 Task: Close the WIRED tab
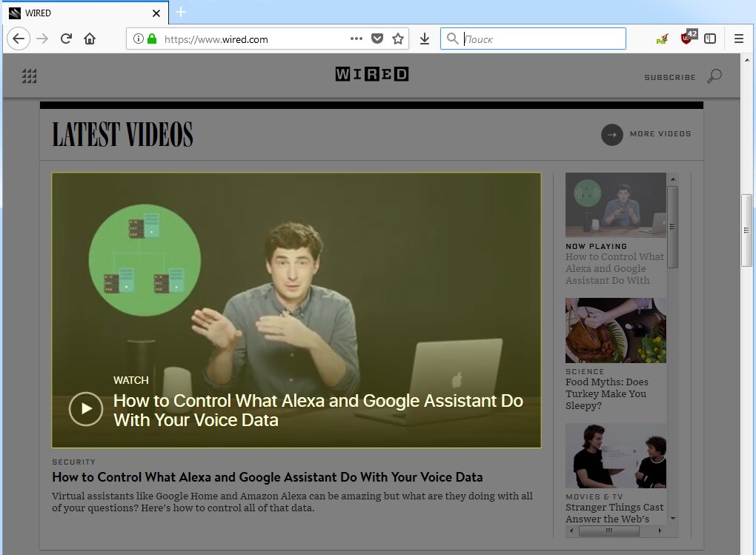coord(156,13)
